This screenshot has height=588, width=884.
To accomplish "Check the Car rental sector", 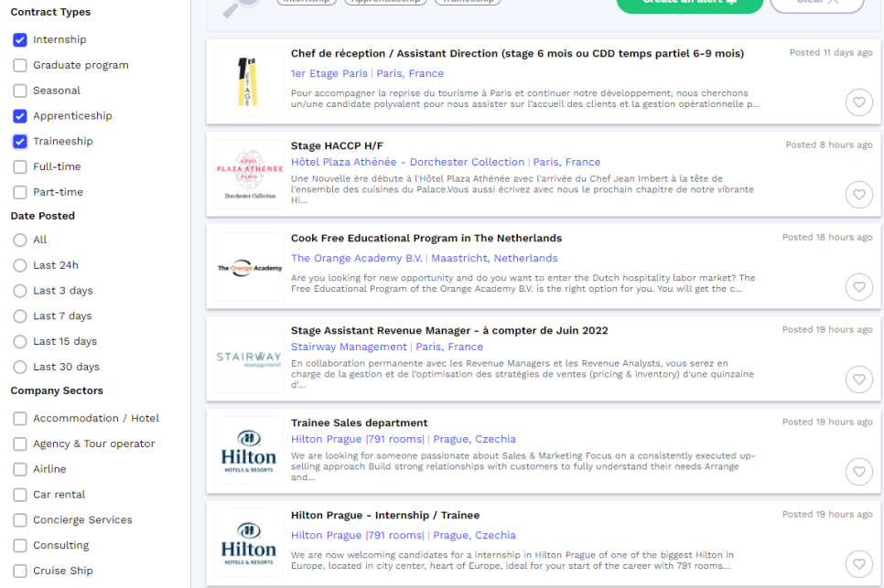I will click(x=20, y=495).
